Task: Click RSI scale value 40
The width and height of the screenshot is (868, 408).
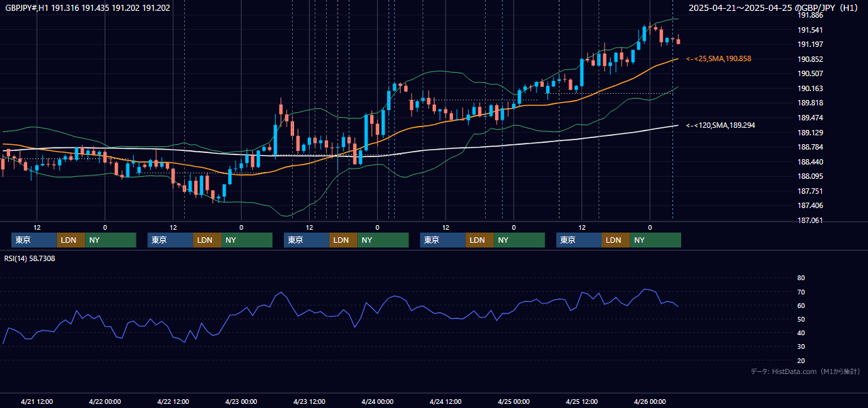Action: pyautogui.click(x=801, y=333)
